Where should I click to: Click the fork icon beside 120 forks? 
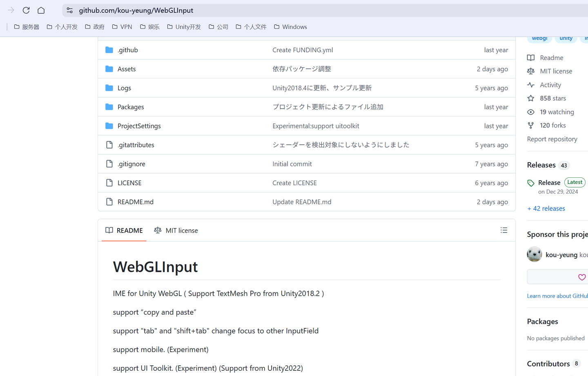pos(531,125)
